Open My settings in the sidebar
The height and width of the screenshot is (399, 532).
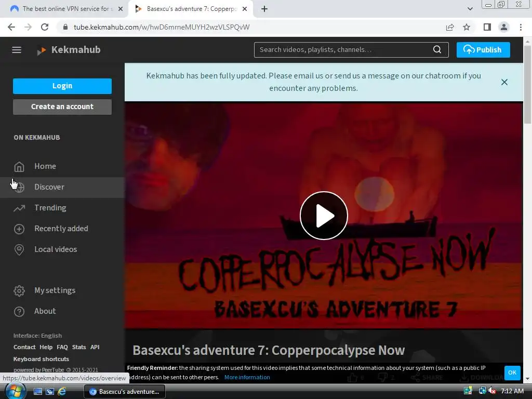(x=62, y=290)
